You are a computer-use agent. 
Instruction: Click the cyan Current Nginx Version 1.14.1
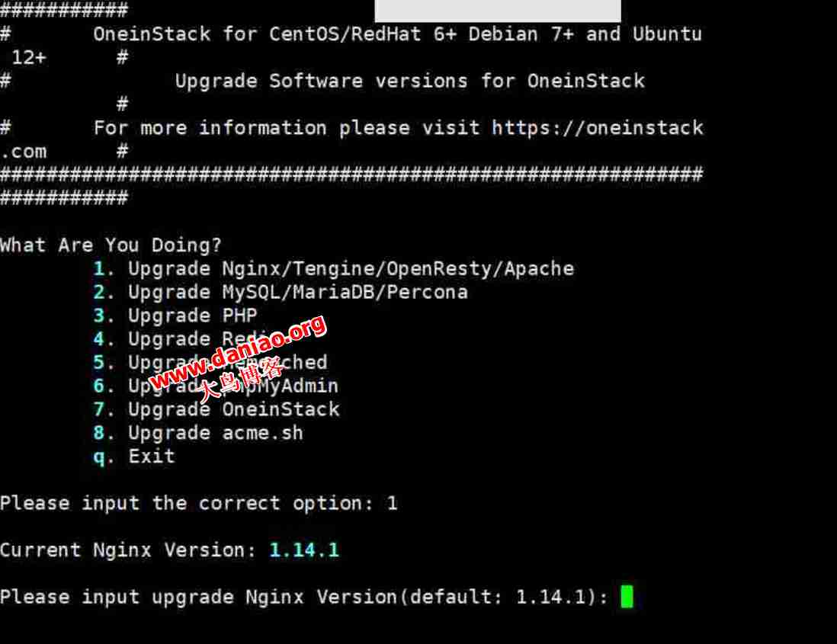[304, 550]
